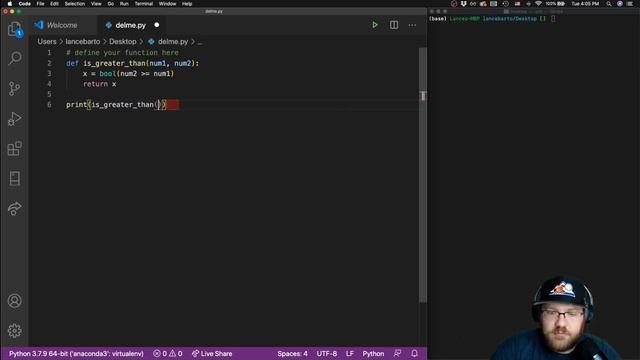Click line number 5 in gutter

pos(49,94)
